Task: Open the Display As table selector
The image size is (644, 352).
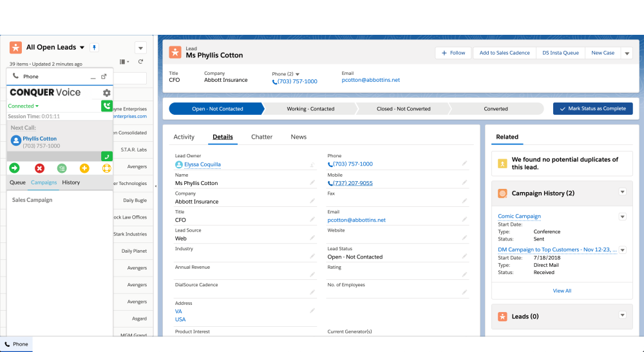Action: 124,62
